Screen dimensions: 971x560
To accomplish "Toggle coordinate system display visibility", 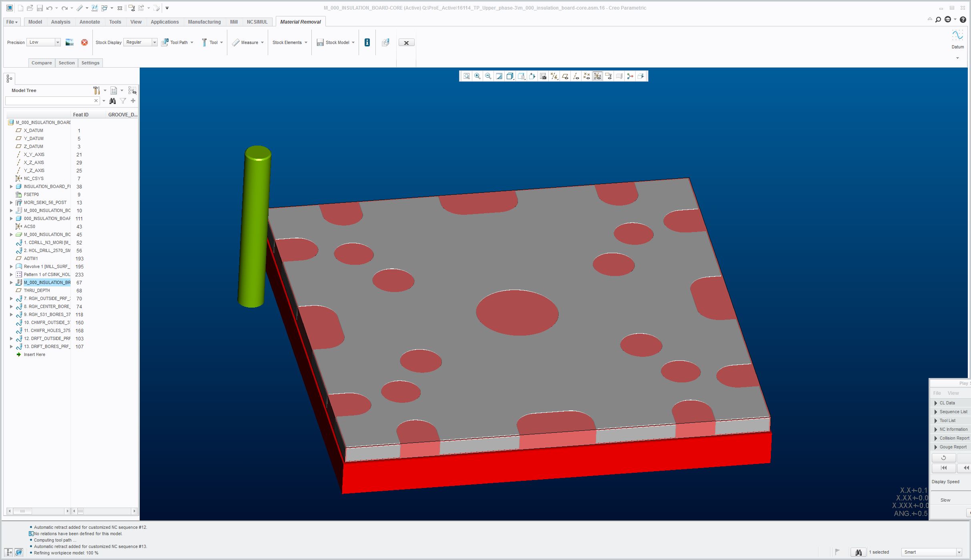I will [x=598, y=76].
